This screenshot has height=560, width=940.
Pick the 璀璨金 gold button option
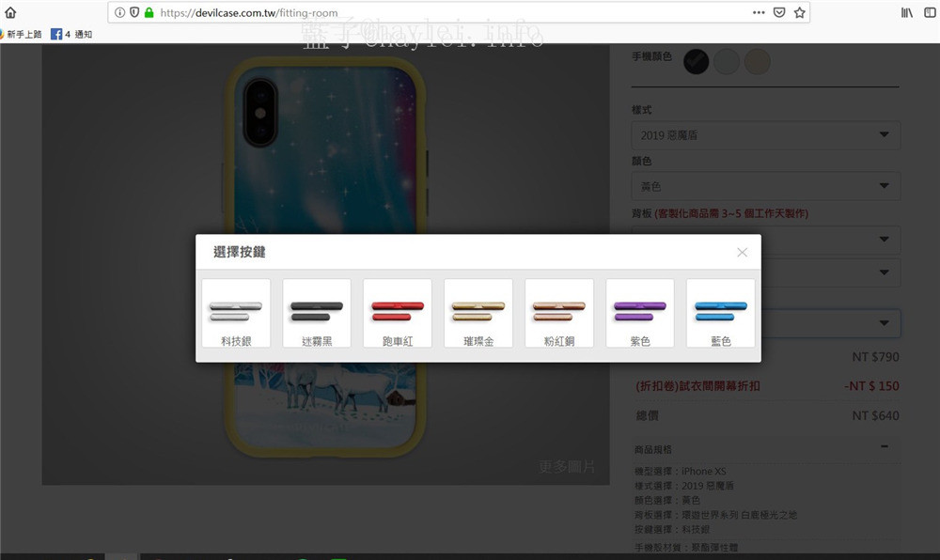click(x=478, y=313)
